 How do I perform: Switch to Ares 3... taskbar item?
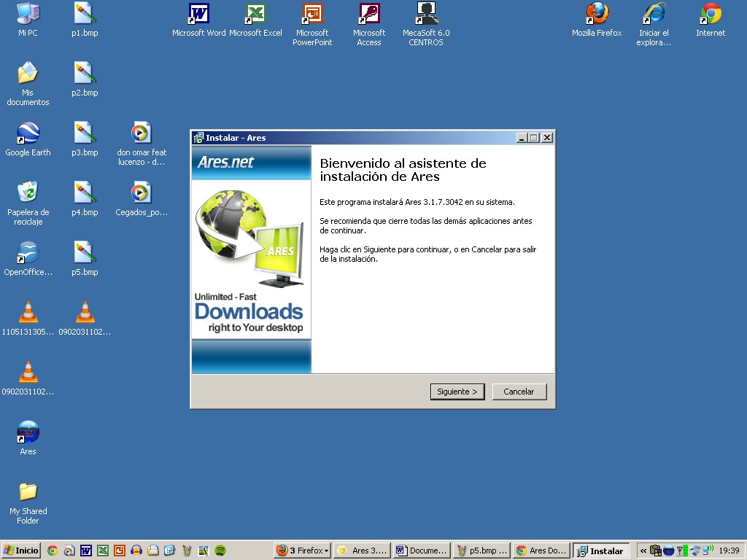[362, 551]
